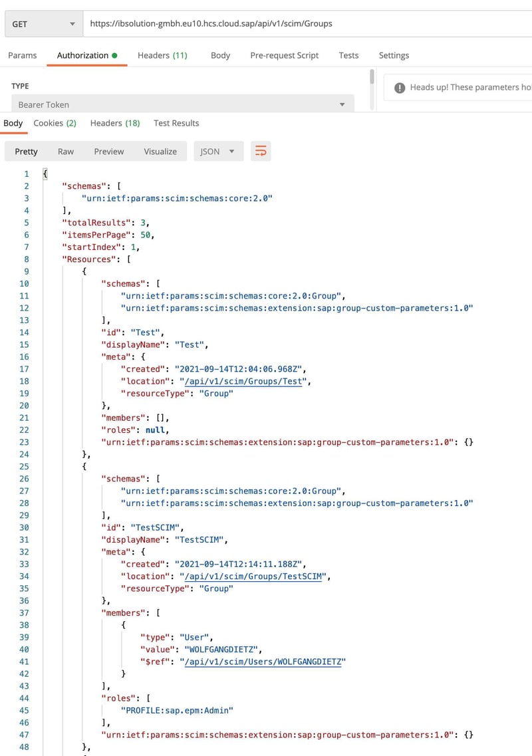Viewport: 532px width, 756px height.
Task: Open the GET method dropdown
Action: point(44,24)
